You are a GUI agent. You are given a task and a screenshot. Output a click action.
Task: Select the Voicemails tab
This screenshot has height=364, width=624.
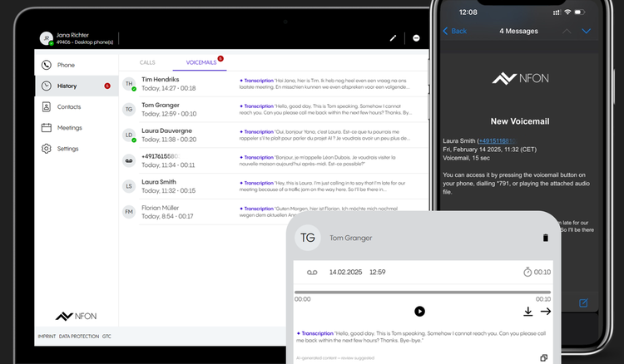point(201,62)
